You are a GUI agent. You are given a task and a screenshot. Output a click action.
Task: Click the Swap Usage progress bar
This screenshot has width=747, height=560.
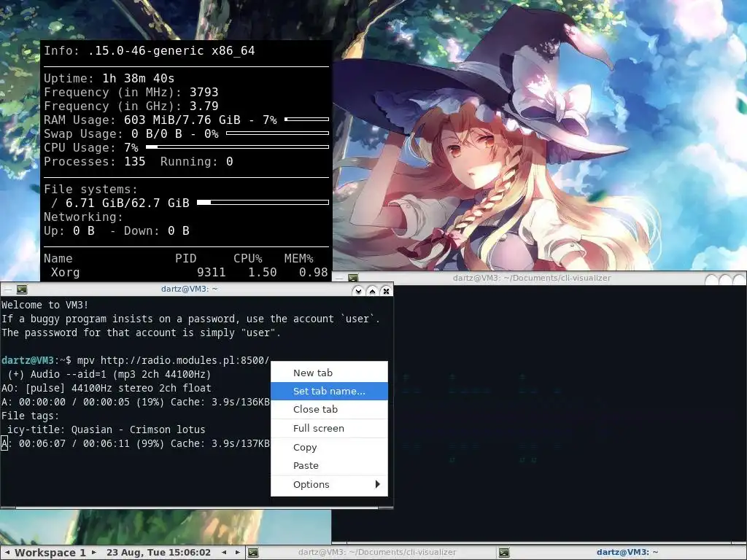coord(278,133)
